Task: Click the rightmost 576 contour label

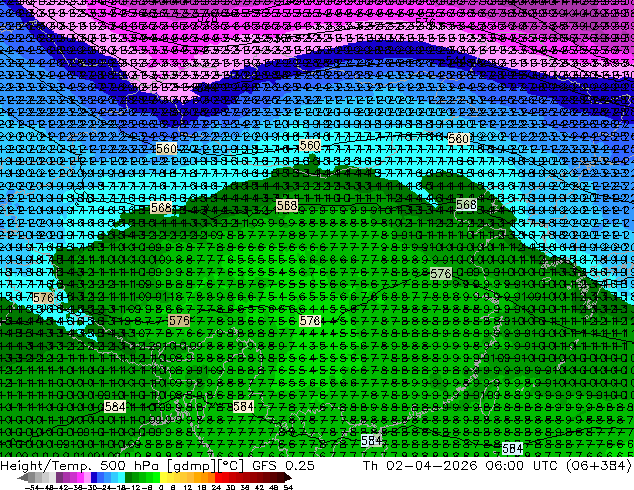Action: [x=441, y=274]
